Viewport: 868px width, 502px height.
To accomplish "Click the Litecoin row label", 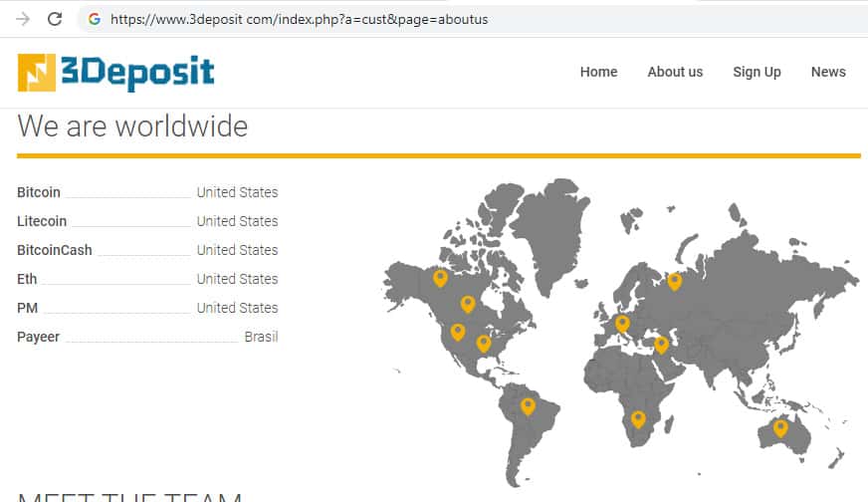I will 42,221.
